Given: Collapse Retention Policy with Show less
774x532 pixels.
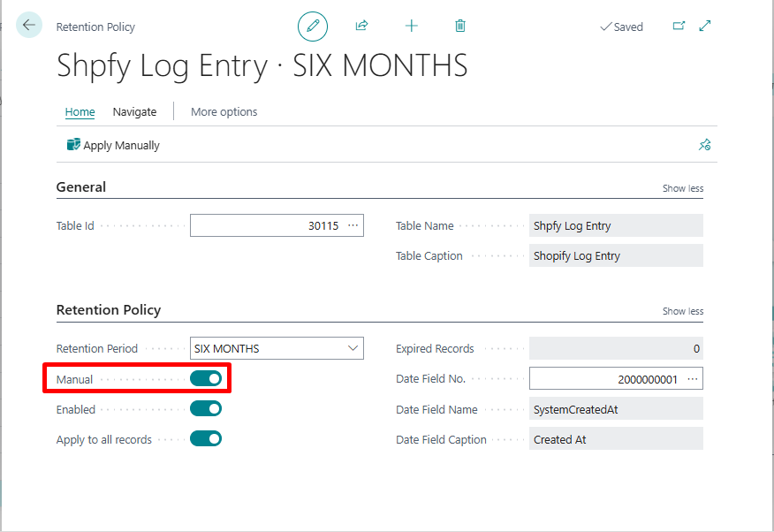Looking at the screenshot, I should tap(683, 311).
